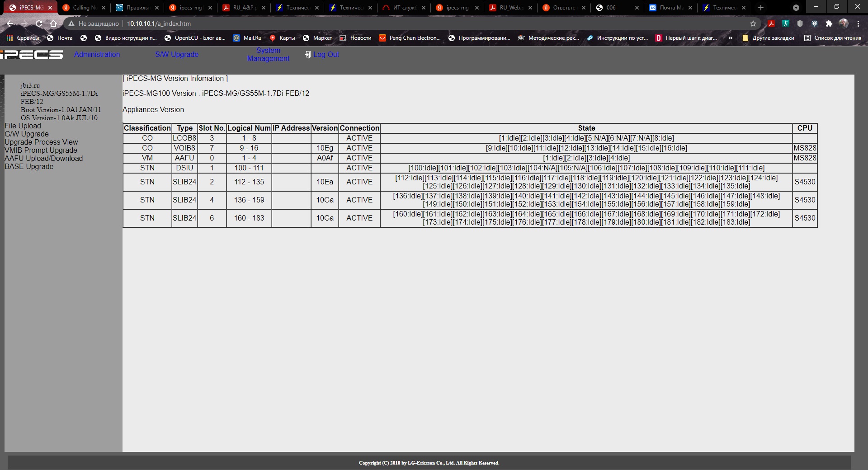Click the Log Out link
868x470 pixels.
click(325, 54)
